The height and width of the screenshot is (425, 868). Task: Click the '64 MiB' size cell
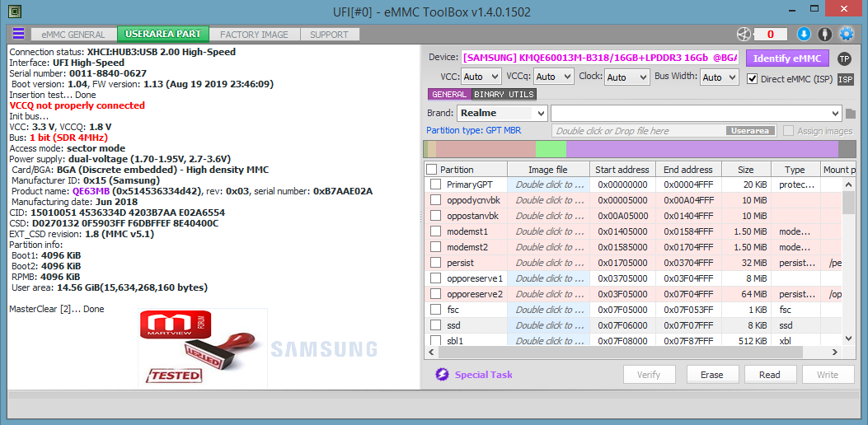[745, 293]
